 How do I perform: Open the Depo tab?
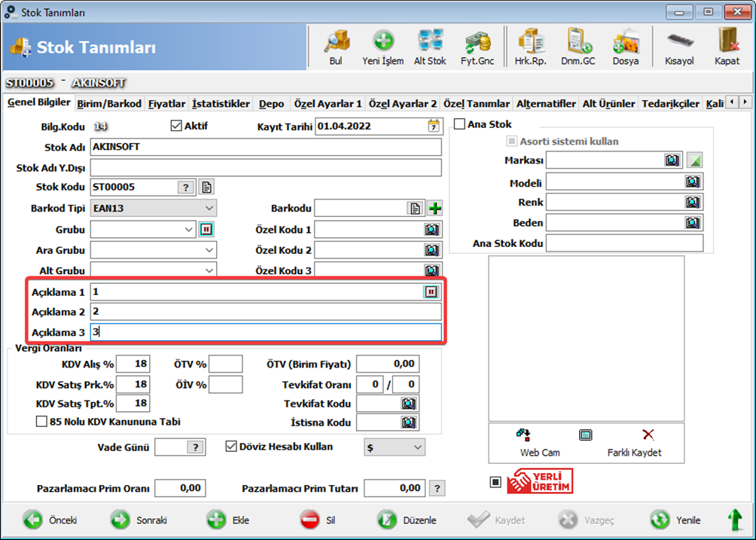pyautogui.click(x=271, y=104)
